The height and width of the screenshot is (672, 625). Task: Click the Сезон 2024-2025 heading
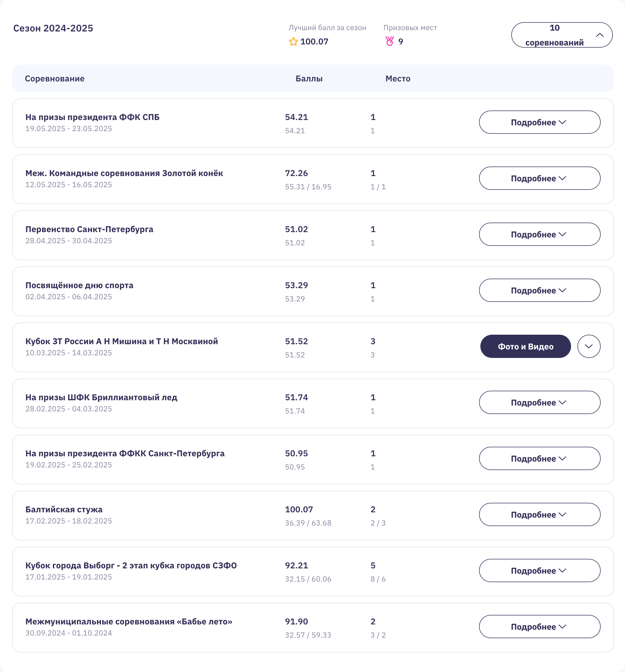pyautogui.click(x=53, y=28)
